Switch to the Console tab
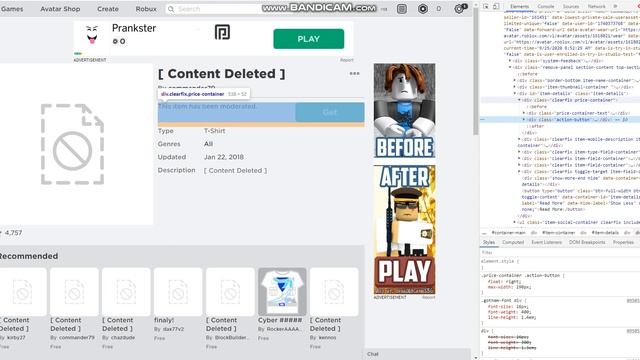Viewport: 640px width, 360px height. [546, 7]
